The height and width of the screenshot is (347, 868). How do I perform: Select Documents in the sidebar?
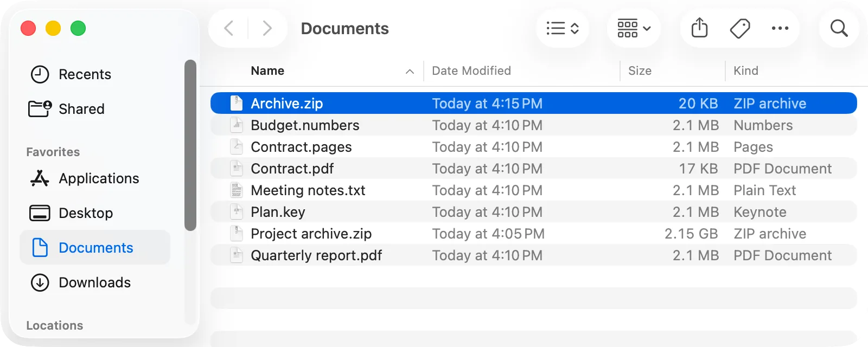95,248
